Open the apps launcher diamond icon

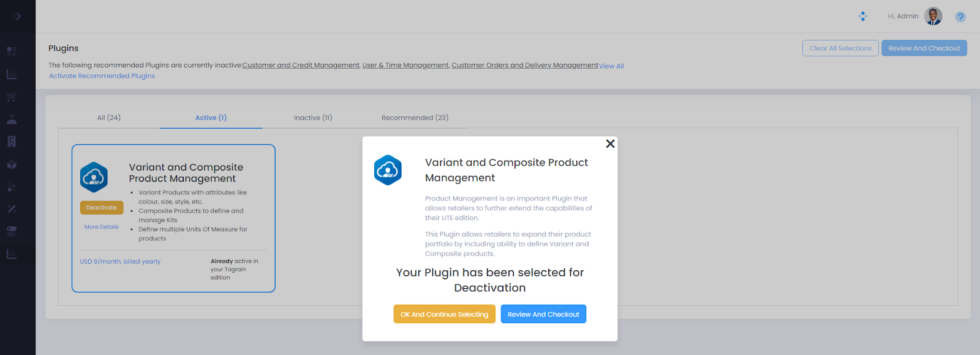pos(862,16)
